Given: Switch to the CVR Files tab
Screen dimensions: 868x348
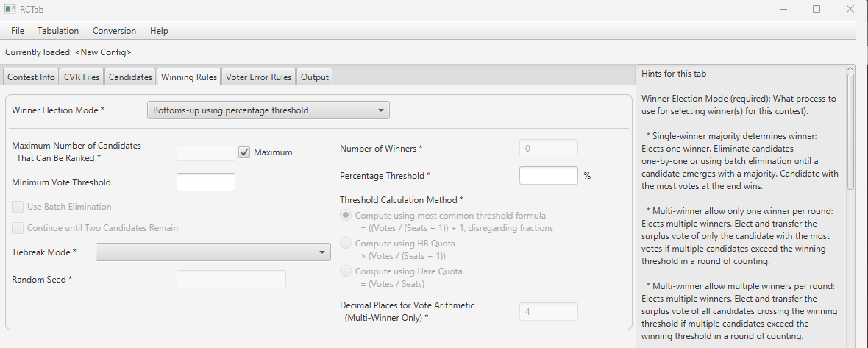Looking at the screenshot, I should point(82,77).
